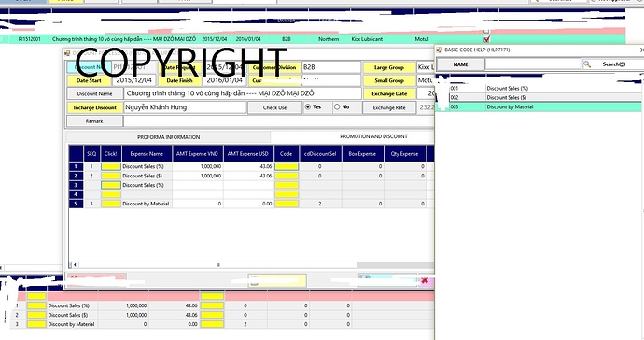
Task: Toggle the red checkmark in the PI1512001 row
Action: [x=486, y=39]
